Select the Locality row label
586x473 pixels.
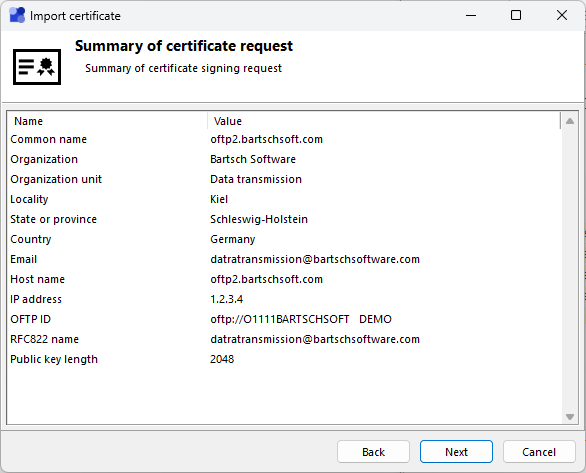click(x=29, y=199)
